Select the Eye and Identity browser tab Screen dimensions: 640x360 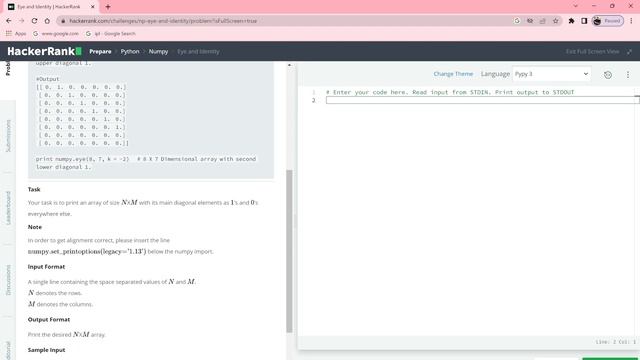click(x=51, y=7)
